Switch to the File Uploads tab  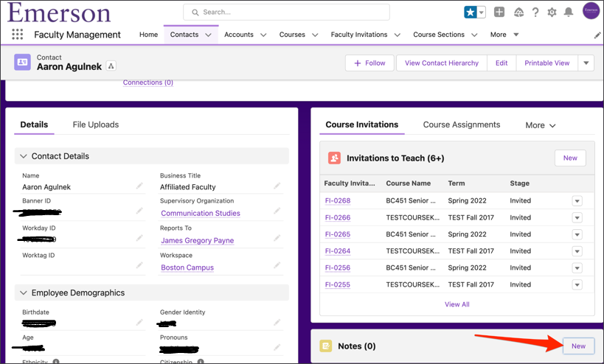tap(96, 125)
